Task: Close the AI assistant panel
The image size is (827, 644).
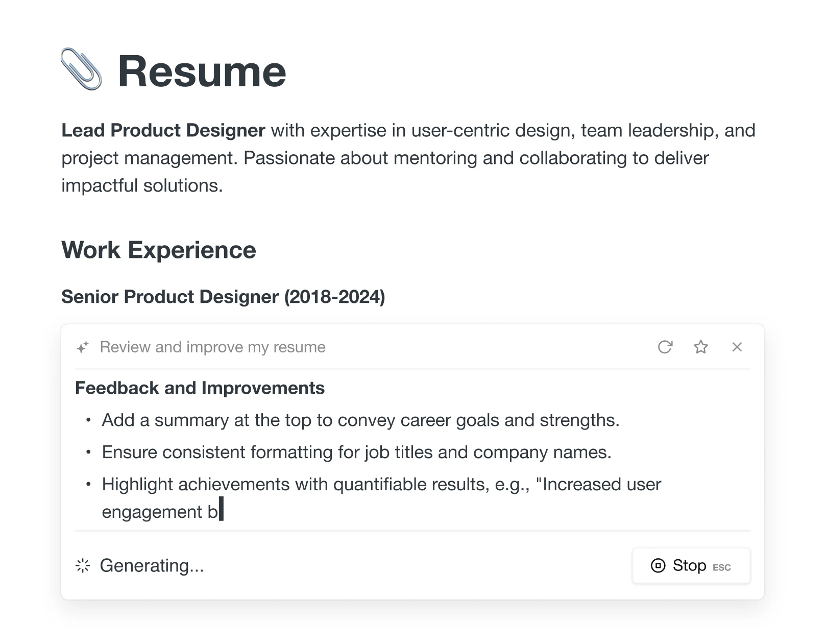Action: pos(737,347)
